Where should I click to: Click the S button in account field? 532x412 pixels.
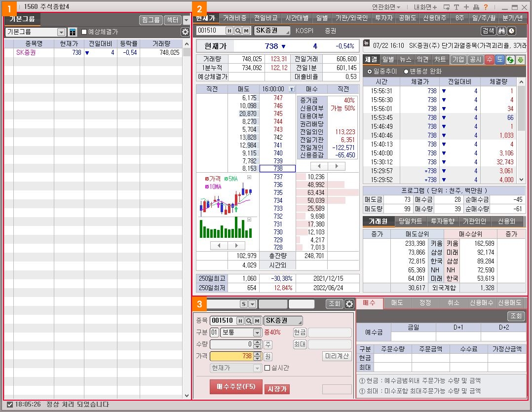[x=244, y=304]
